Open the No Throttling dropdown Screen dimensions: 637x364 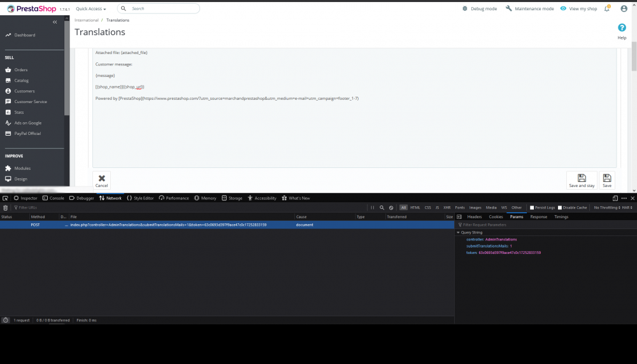coord(607,207)
